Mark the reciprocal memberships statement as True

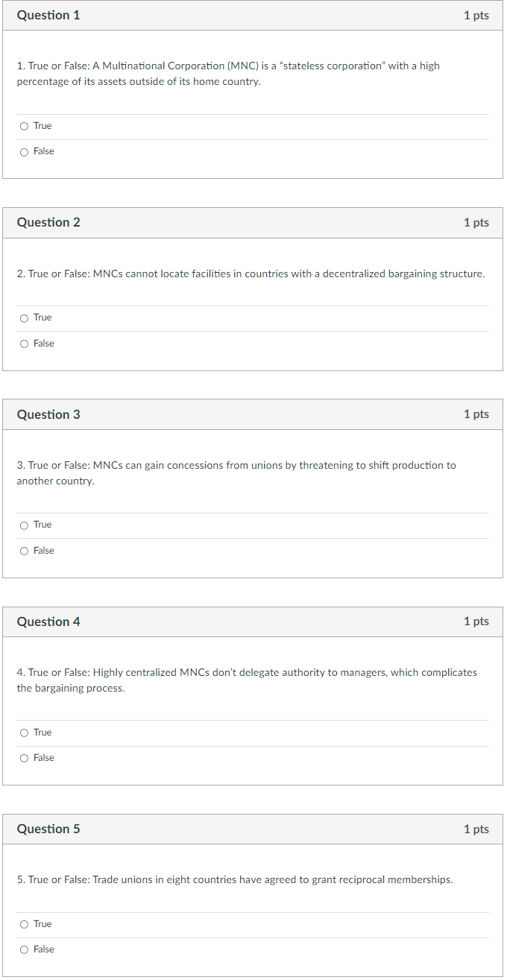pyautogui.click(x=23, y=923)
